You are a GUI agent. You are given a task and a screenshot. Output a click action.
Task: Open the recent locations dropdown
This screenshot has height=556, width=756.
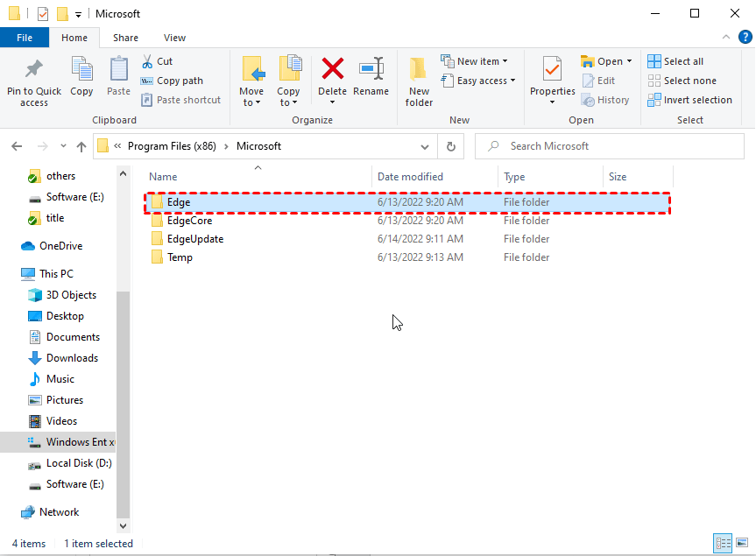pos(63,146)
